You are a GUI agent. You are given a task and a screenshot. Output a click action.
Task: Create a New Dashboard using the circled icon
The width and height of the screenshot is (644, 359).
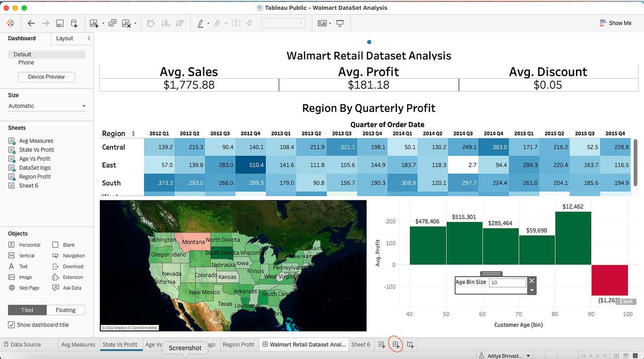click(x=396, y=344)
